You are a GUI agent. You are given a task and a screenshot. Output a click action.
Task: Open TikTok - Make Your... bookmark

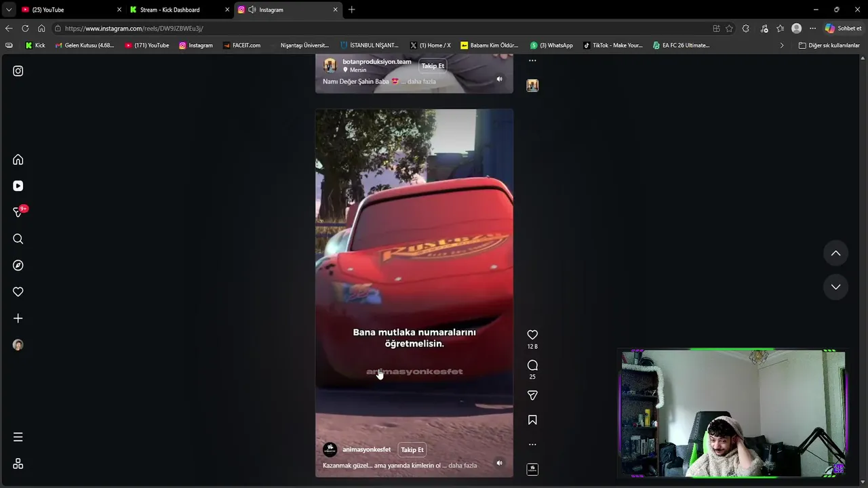[x=613, y=45]
